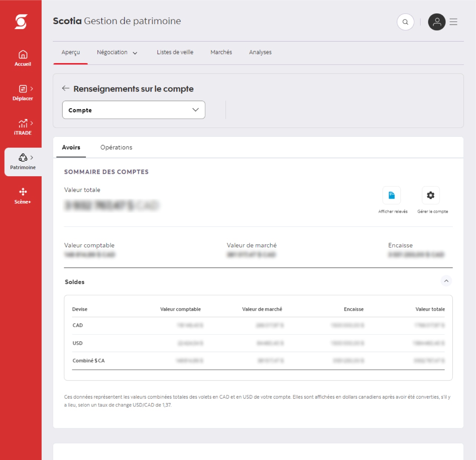The image size is (476, 460).
Task: Click the Valeur comptable column header in table
Action: point(180,309)
